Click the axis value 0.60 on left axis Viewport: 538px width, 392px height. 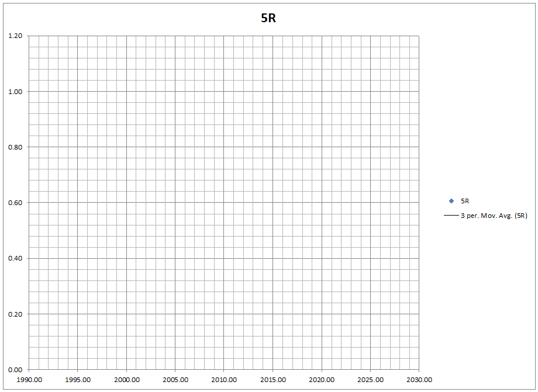(x=16, y=203)
